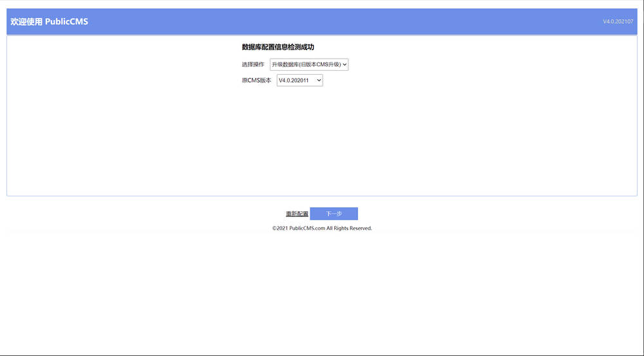This screenshot has width=644, height=356.
Task: Select the displayed V4.0.202011 value text
Action: (294, 80)
